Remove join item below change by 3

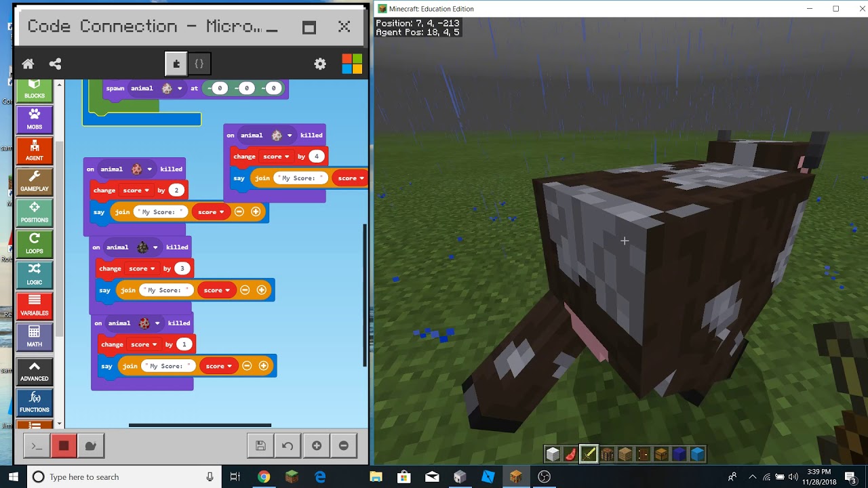(x=245, y=290)
